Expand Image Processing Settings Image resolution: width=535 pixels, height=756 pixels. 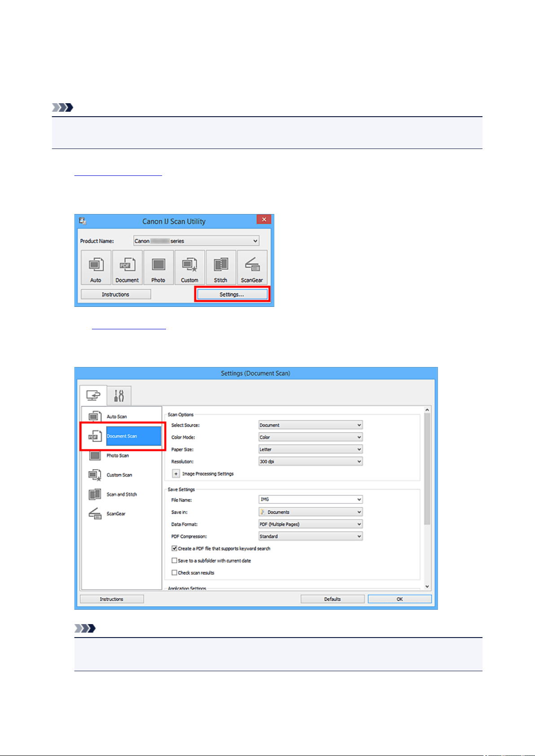click(176, 474)
